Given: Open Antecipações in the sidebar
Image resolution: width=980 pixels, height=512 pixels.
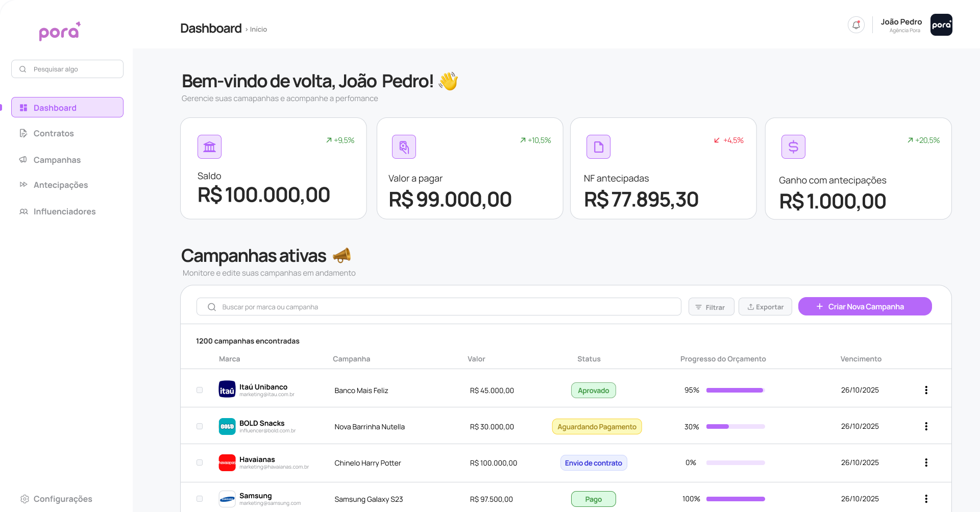Looking at the screenshot, I should pos(60,185).
